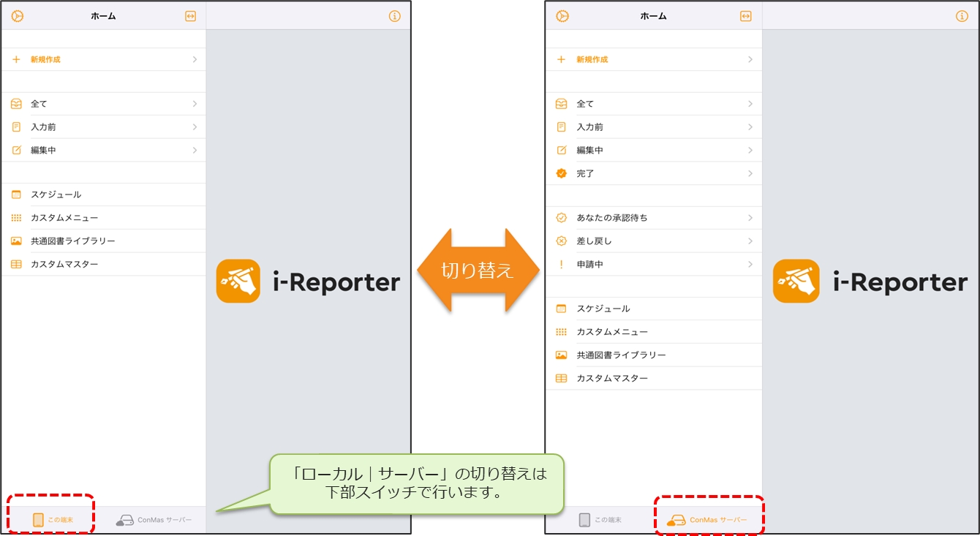Click スケジュール calendar icon in right window
Viewport: 980px width, 536px height.
point(562,309)
